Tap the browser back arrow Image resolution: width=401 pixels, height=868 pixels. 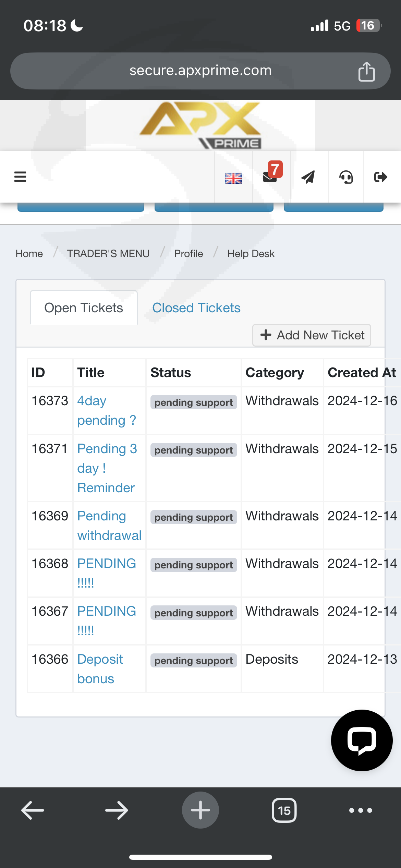coord(33,810)
